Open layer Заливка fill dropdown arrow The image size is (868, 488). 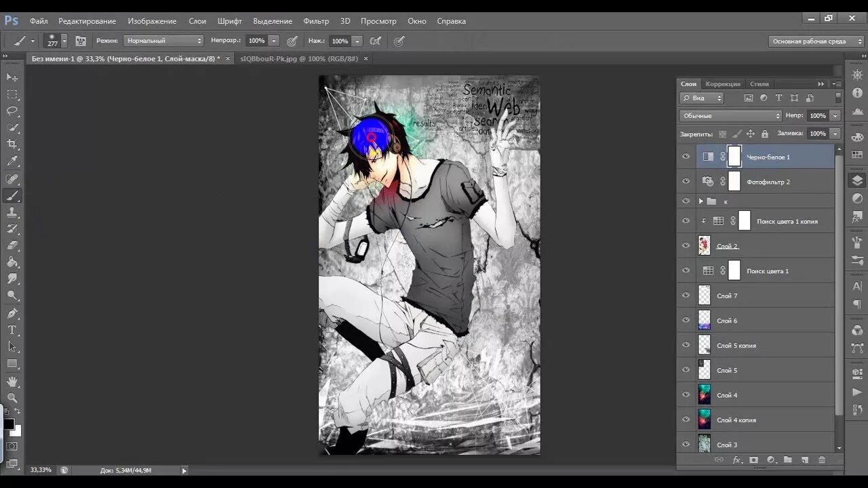pos(835,134)
